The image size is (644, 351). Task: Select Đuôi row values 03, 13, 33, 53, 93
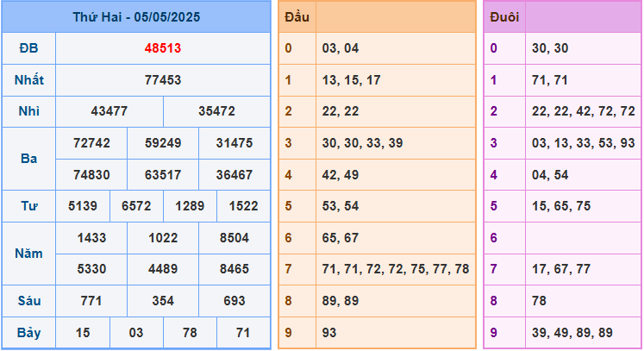[x=583, y=143]
